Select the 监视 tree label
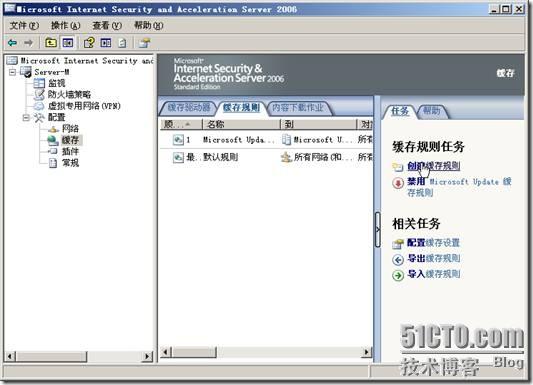Screen dimensions: 533x385 [x=56, y=83]
